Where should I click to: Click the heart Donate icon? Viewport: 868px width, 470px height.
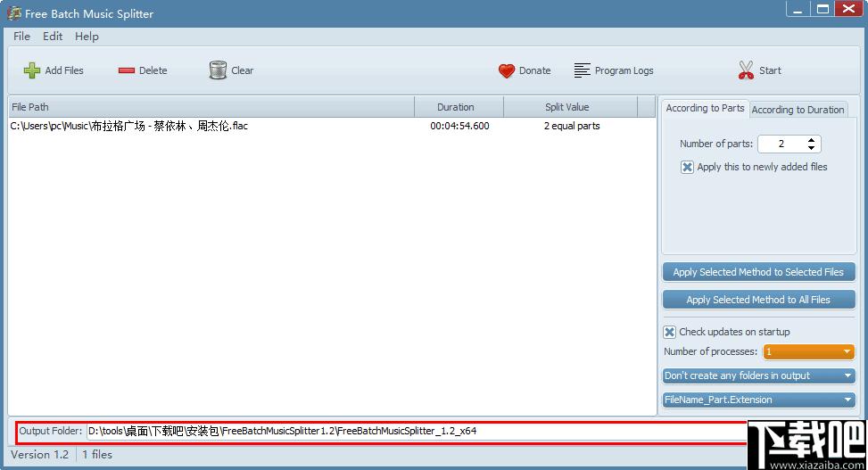[x=507, y=70]
